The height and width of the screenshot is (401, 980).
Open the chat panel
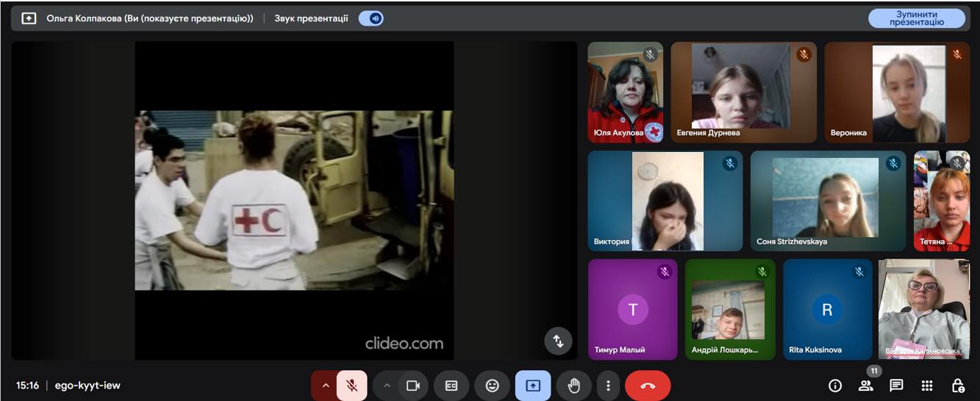point(896,386)
